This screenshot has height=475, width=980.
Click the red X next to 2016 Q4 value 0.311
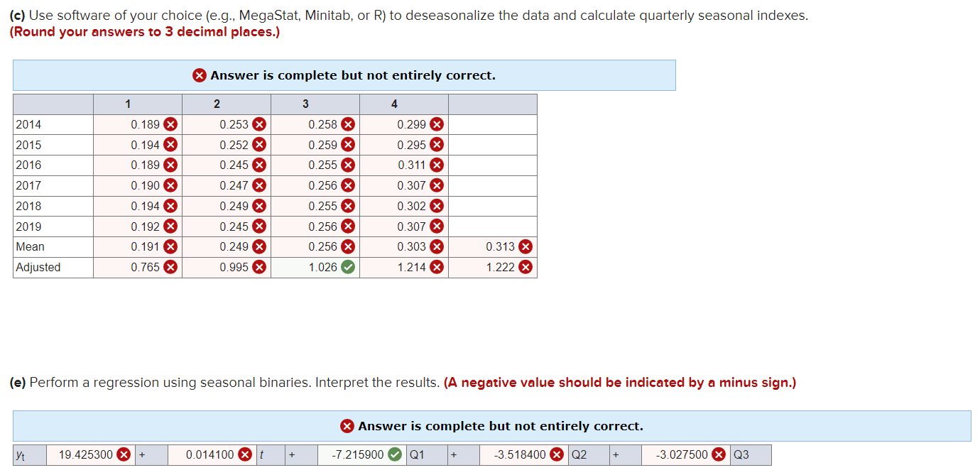(436, 165)
